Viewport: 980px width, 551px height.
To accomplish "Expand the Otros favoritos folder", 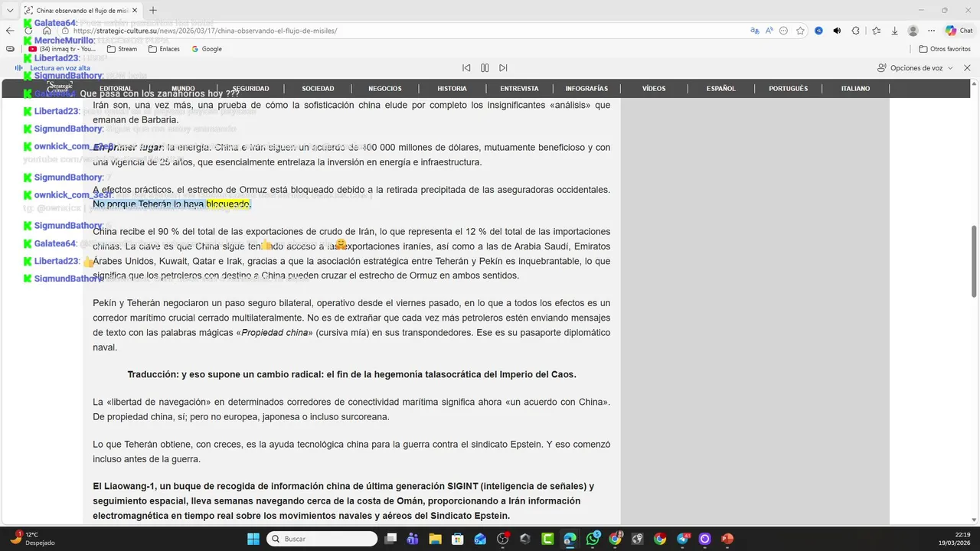I will pos(945,49).
